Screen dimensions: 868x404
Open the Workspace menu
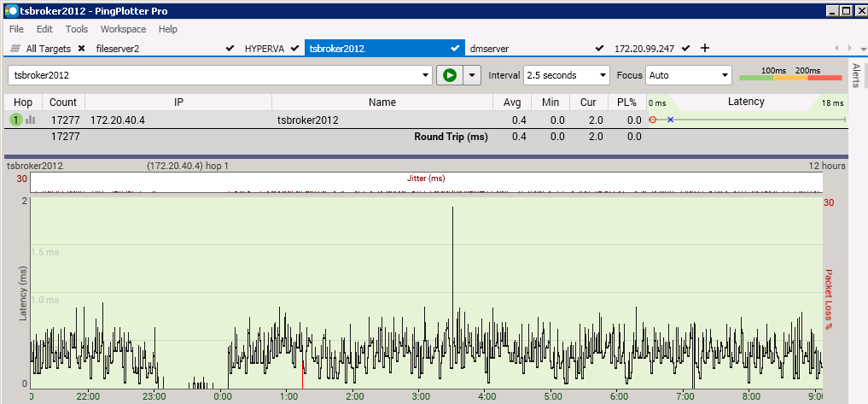tap(123, 29)
